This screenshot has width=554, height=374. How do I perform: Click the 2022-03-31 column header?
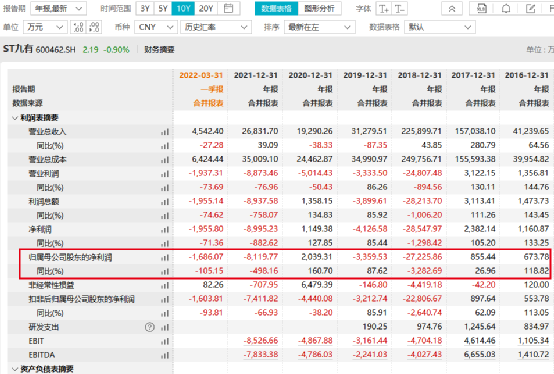(201, 75)
